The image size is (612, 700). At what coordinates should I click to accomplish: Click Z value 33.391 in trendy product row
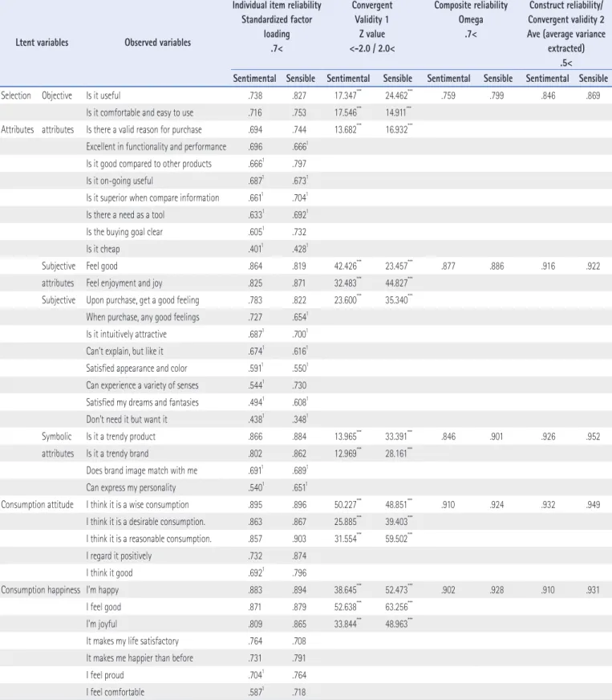[x=399, y=437]
